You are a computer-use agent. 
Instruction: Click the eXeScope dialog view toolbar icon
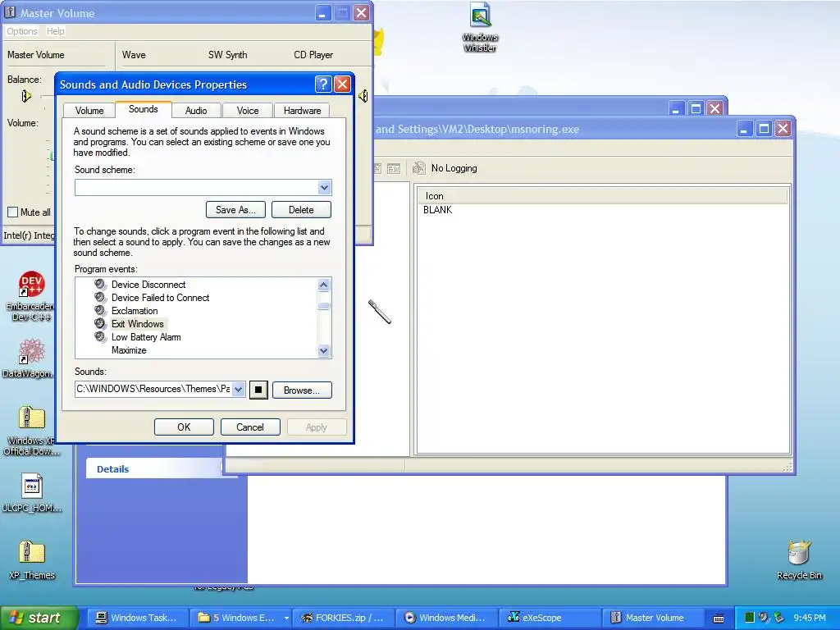(394, 169)
